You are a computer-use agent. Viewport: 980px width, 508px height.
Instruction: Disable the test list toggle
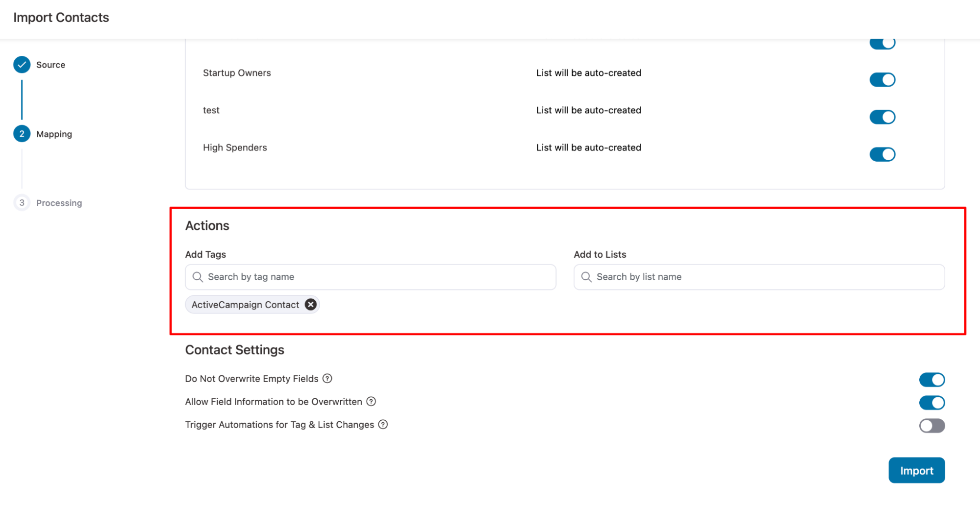point(882,117)
